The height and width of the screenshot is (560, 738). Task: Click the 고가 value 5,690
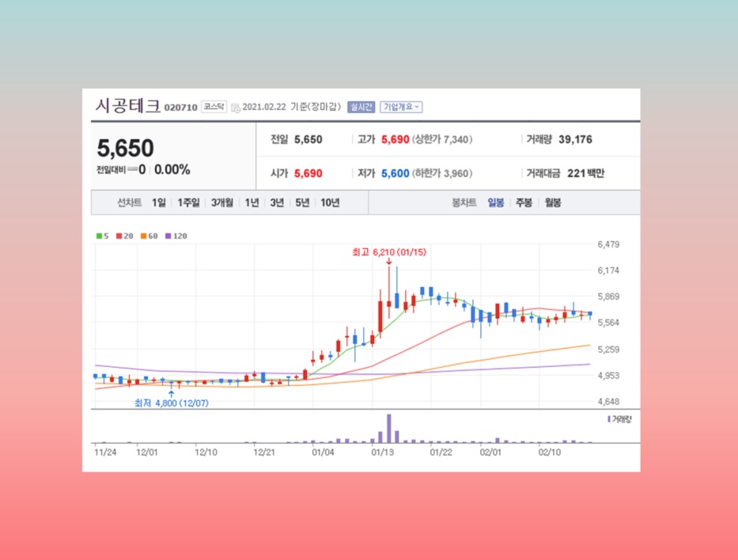(395, 140)
